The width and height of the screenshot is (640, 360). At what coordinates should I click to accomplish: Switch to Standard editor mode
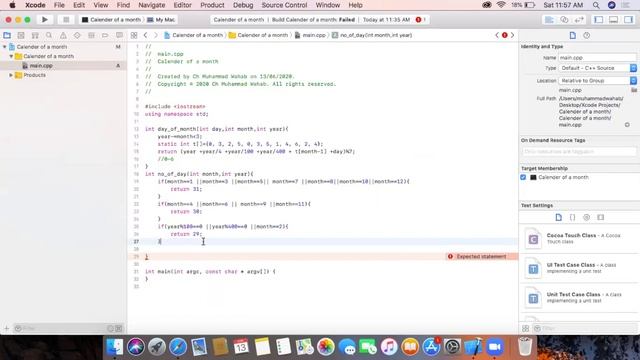click(549, 20)
